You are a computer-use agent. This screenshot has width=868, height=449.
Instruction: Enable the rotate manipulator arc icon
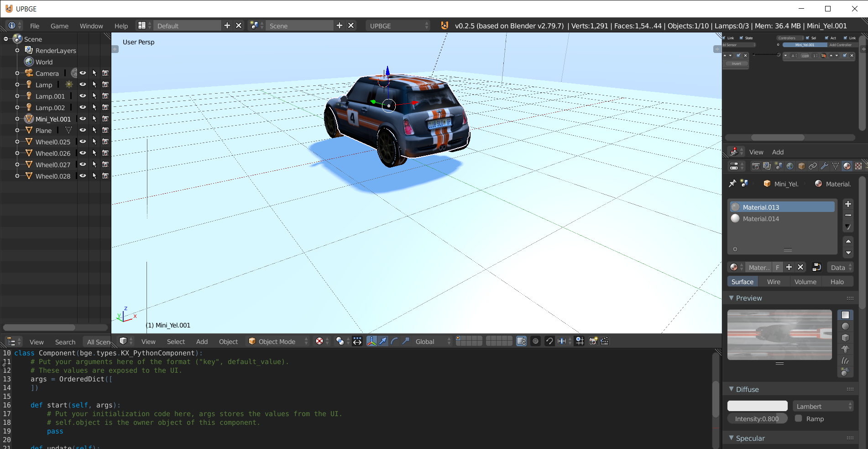point(394,341)
